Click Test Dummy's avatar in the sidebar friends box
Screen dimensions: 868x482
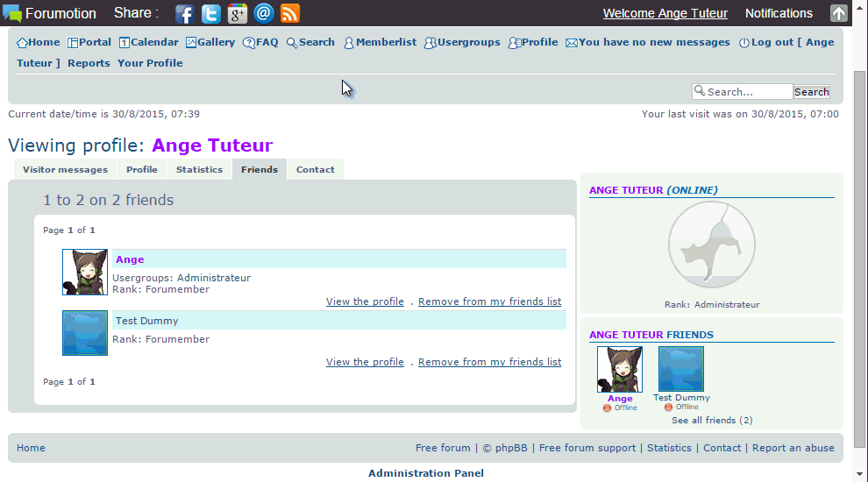coord(681,369)
